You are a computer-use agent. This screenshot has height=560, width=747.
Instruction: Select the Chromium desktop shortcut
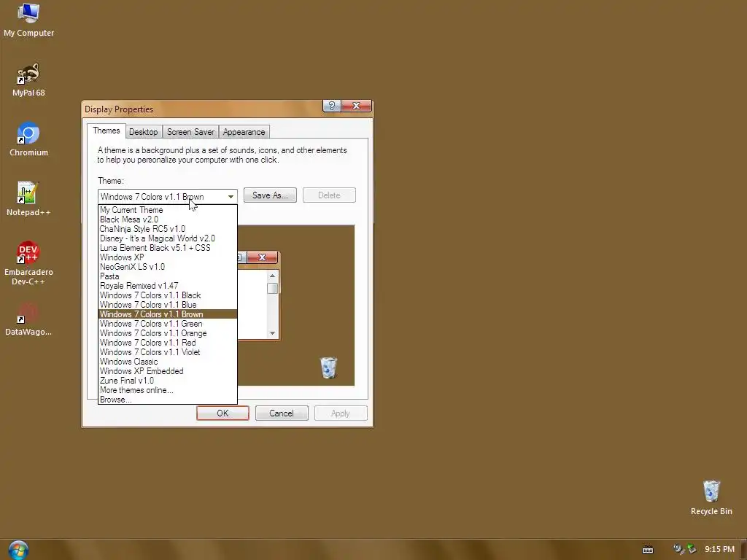click(28, 139)
